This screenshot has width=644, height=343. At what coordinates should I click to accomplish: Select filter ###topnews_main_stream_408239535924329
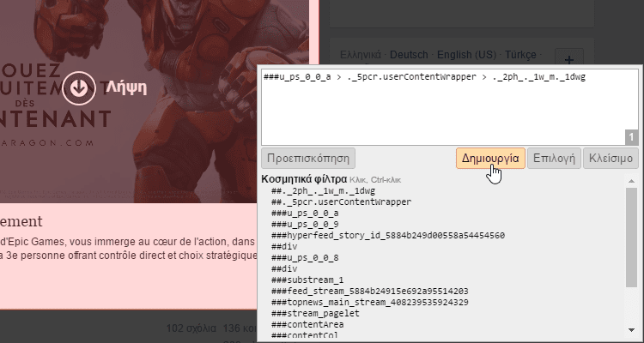[x=369, y=302]
